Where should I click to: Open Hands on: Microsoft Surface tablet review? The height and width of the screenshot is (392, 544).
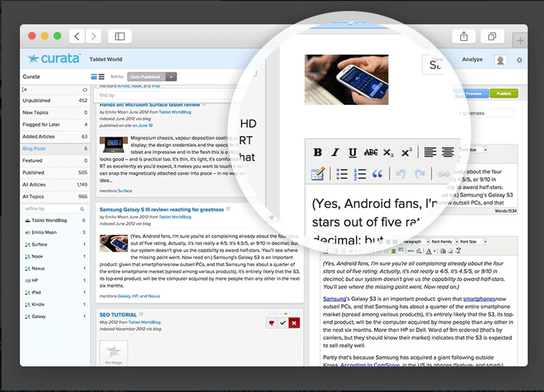click(150, 105)
